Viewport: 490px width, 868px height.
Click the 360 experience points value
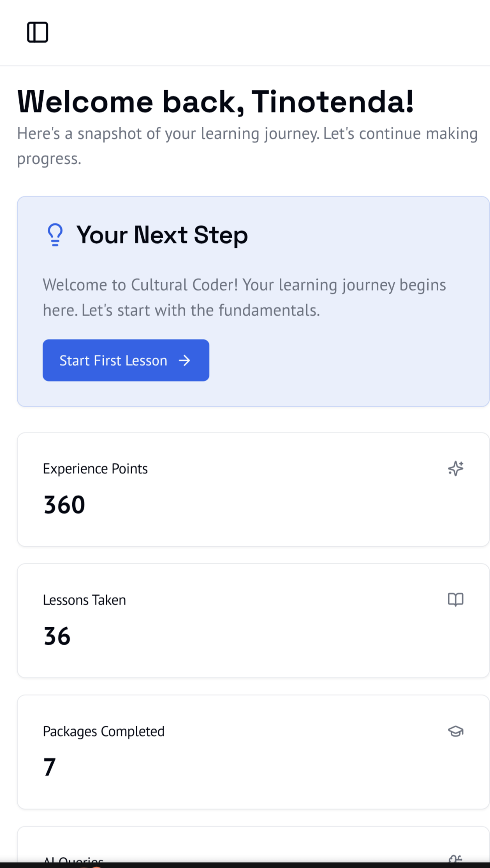64,504
